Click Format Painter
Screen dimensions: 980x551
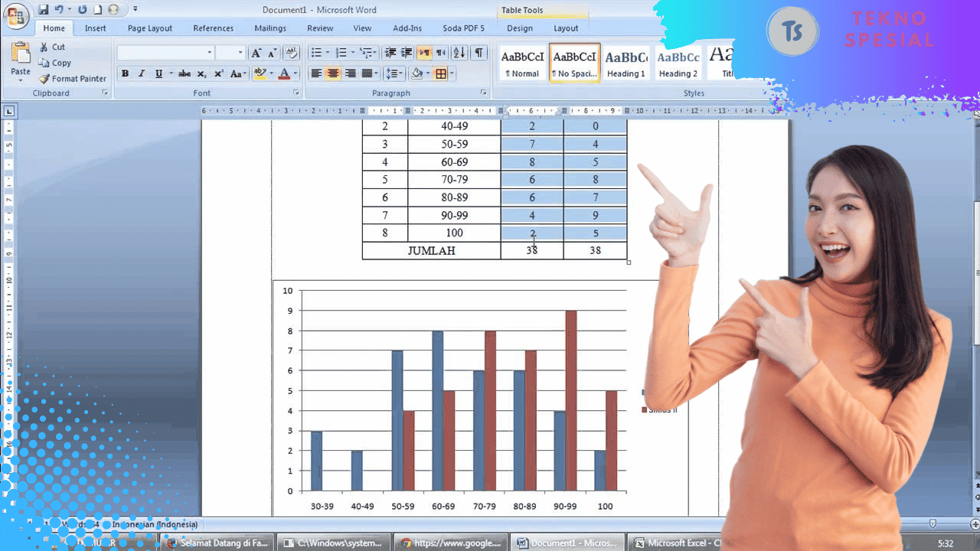coord(73,79)
